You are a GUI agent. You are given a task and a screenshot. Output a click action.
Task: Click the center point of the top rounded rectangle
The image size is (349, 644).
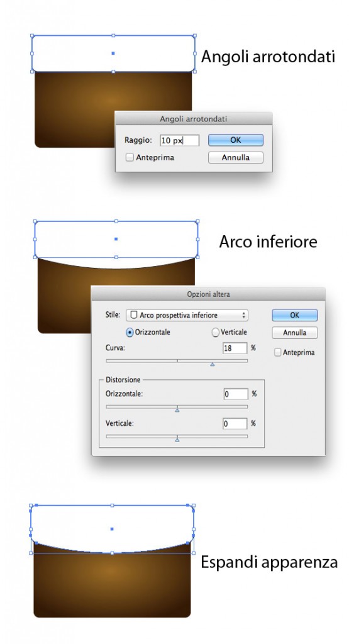[x=113, y=53]
